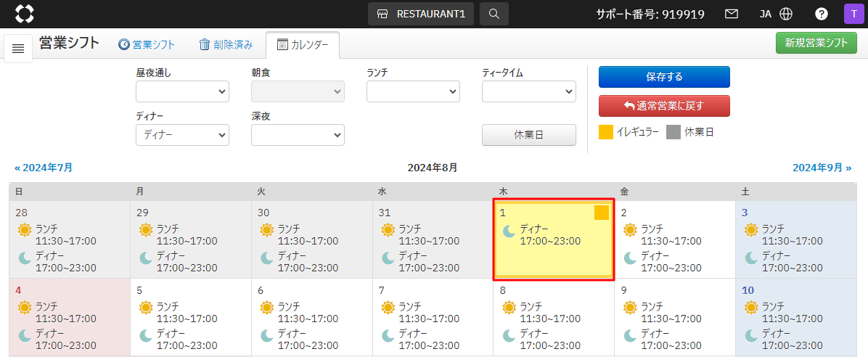Switch to the 削除済み tab
The width and height of the screenshot is (868, 357).
coord(226,45)
